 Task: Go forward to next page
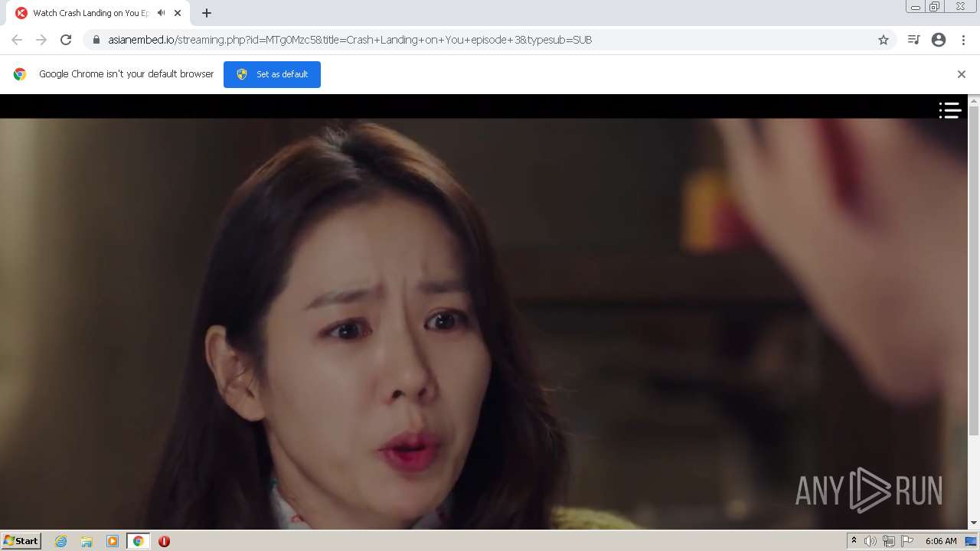click(x=41, y=40)
